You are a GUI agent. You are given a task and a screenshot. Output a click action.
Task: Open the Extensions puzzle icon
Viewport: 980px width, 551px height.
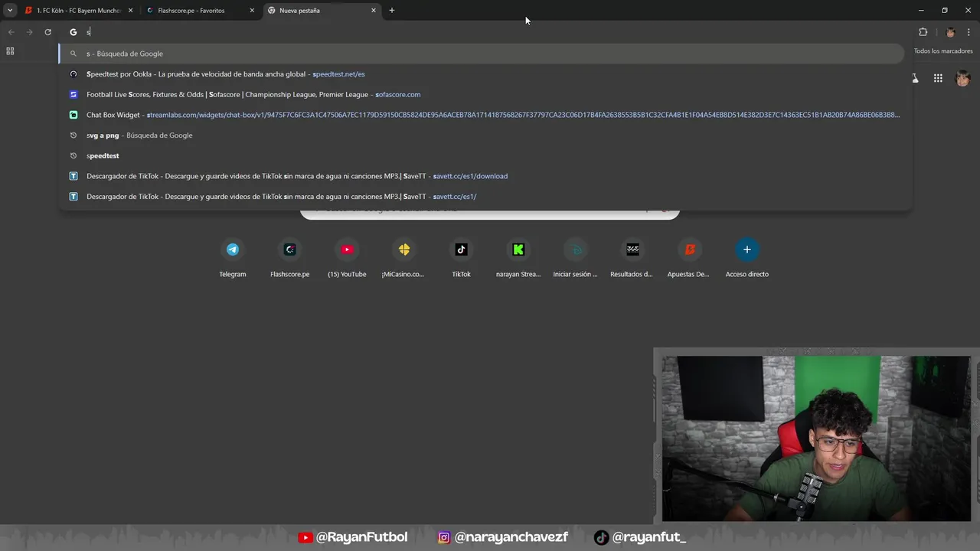[x=923, y=32]
